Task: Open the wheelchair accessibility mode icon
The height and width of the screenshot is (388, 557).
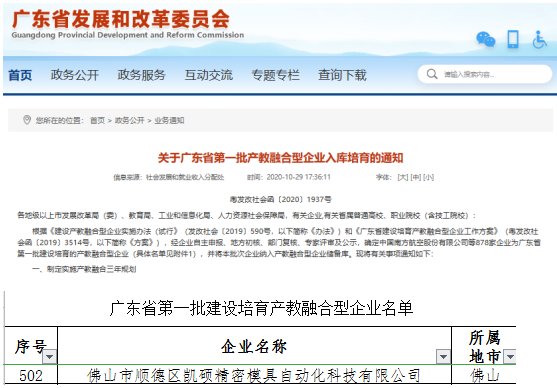Action: [x=539, y=39]
